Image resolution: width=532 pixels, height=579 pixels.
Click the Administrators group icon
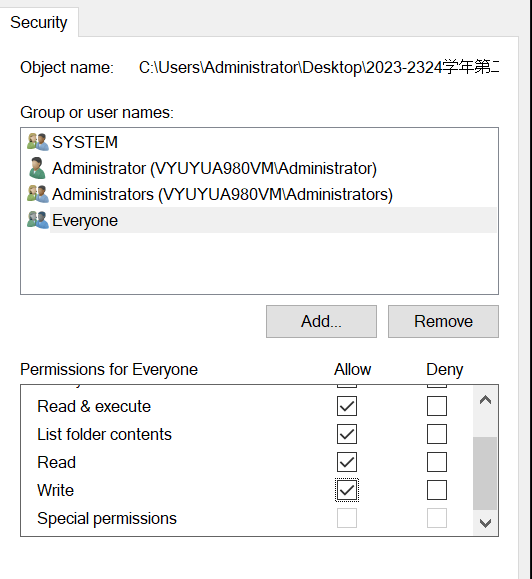[38, 194]
